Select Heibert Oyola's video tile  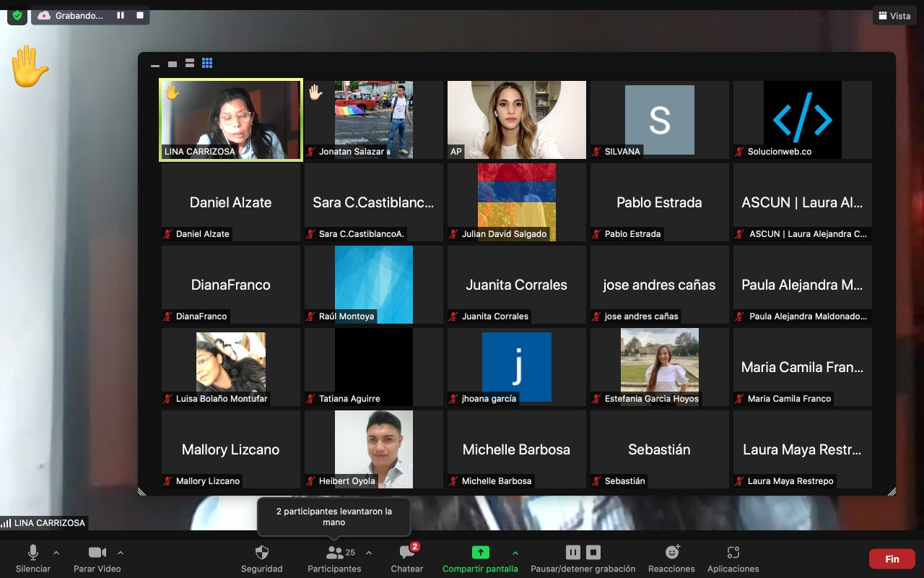[374, 449]
